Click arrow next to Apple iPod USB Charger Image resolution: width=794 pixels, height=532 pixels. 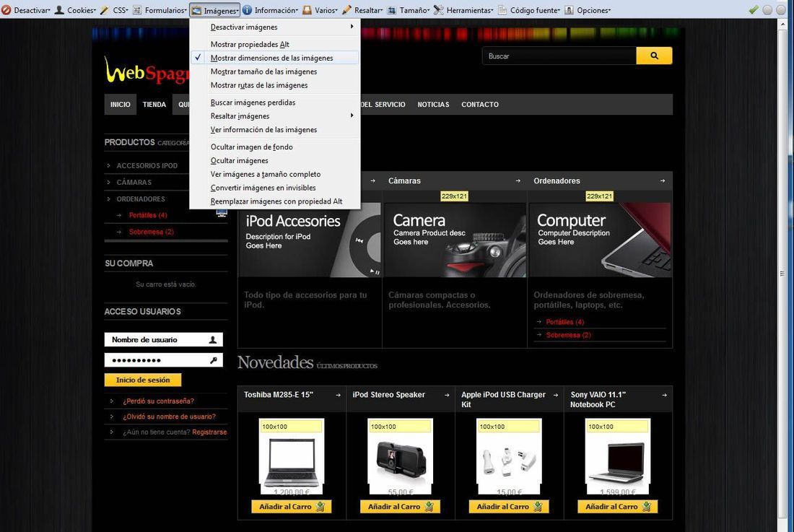[x=556, y=396]
